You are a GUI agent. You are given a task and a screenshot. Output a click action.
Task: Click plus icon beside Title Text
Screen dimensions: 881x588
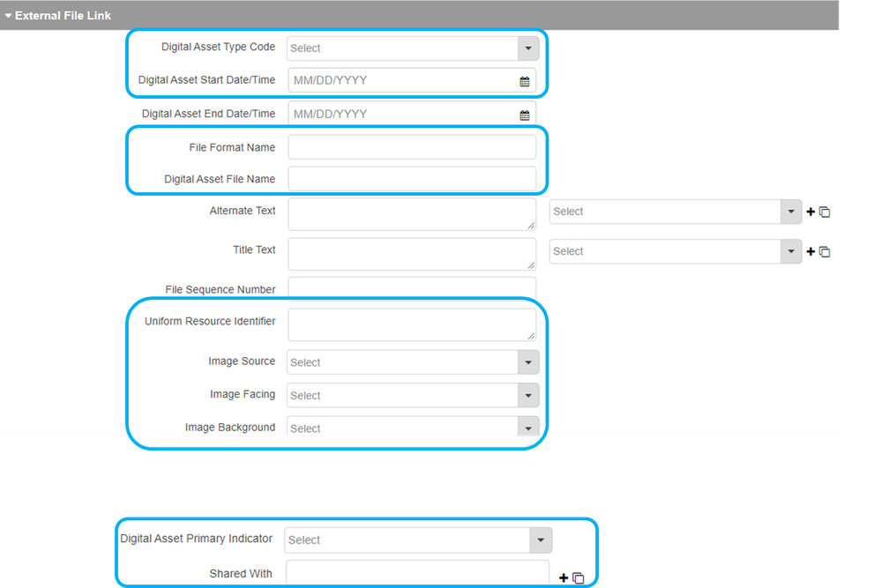[811, 251]
